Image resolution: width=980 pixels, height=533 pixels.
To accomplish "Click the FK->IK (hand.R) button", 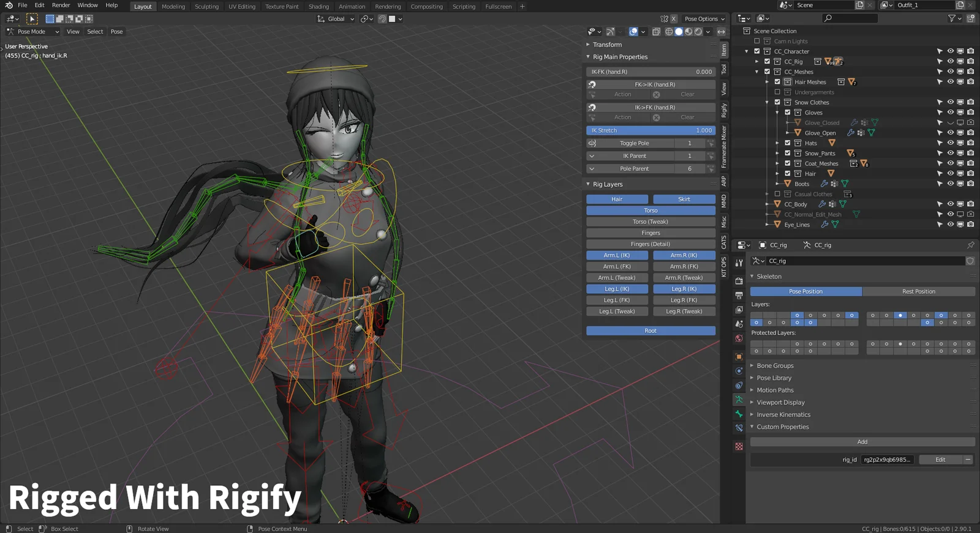I will [x=655, y=84].
